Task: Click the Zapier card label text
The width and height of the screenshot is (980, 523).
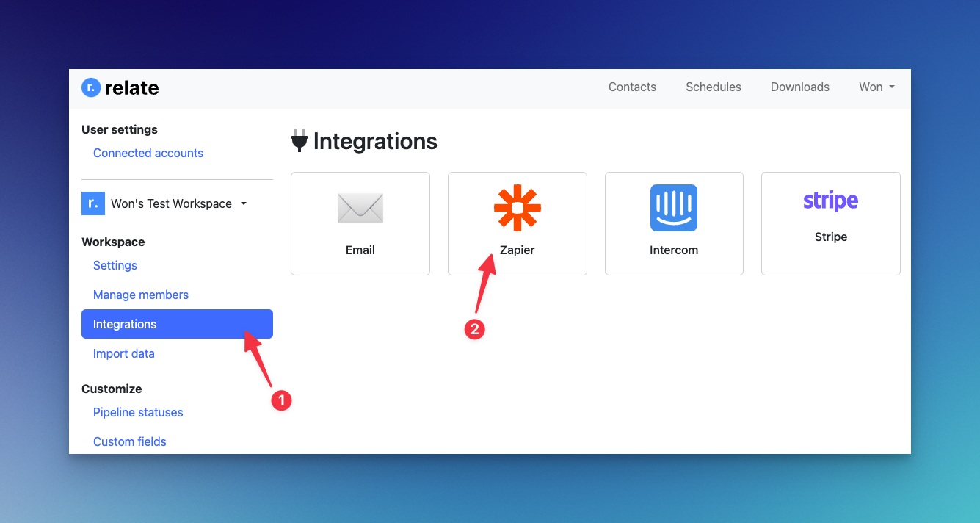Action: point(518,250)
